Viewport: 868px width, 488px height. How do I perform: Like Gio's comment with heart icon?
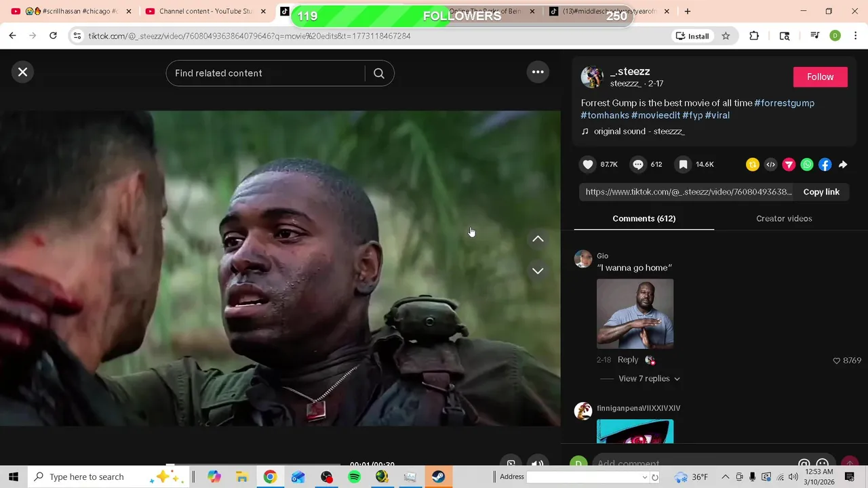(836, 361)
